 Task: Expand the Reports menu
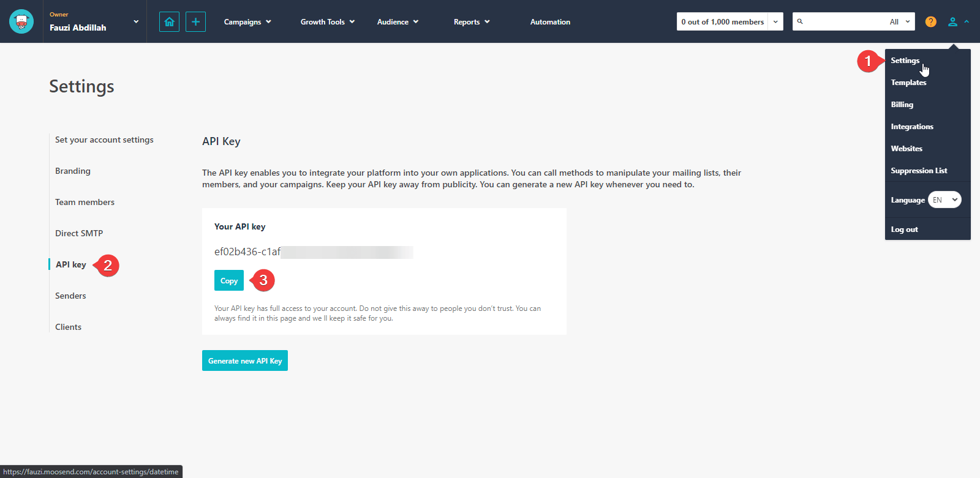coord(472,21)
